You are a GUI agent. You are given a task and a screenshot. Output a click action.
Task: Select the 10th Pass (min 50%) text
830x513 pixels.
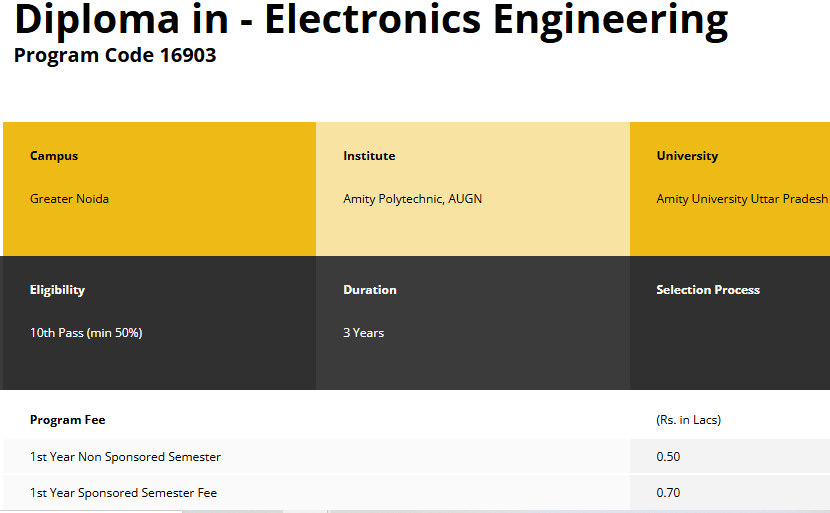(86, 333)
